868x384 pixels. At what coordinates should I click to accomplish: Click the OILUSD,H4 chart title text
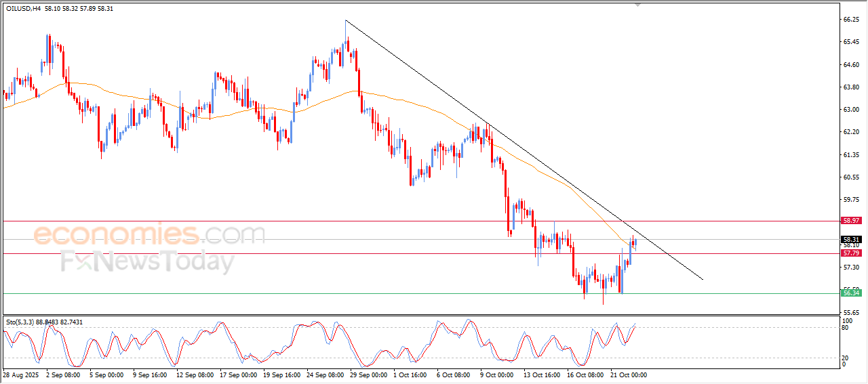[x=22, y=8]
